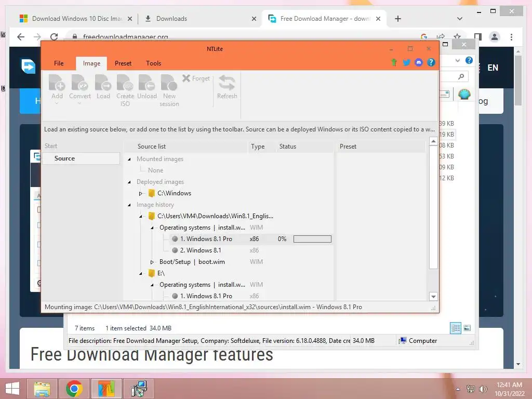Select the Operating systems | install.w... row under E:\
This screenshot has height=399, width=532.
click(x=202, y=285)
